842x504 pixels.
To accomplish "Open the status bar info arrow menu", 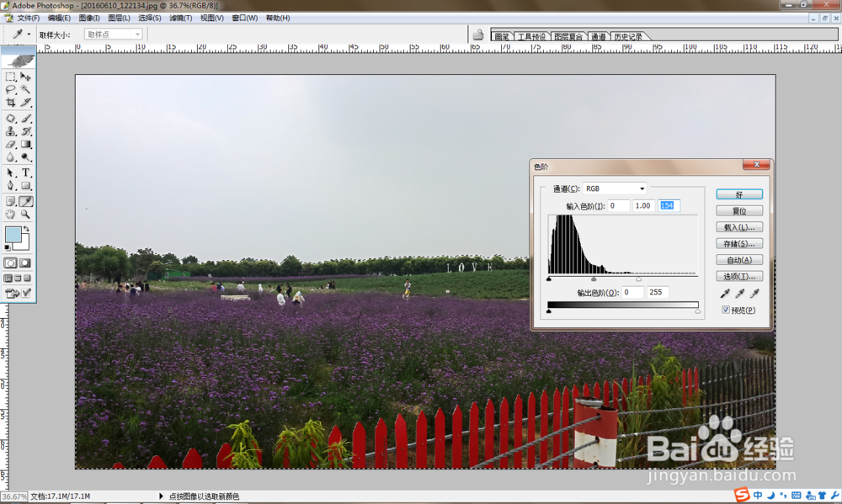I will [161, 496].
